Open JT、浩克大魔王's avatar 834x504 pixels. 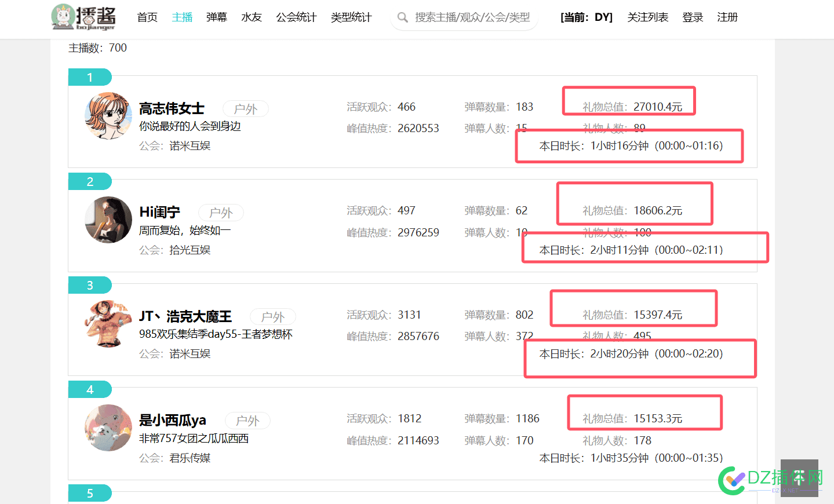108,324
